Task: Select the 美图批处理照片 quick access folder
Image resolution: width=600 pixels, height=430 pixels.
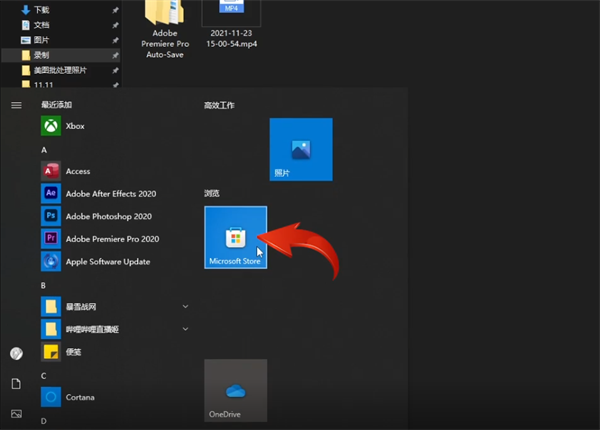Action: pos(61,70)
